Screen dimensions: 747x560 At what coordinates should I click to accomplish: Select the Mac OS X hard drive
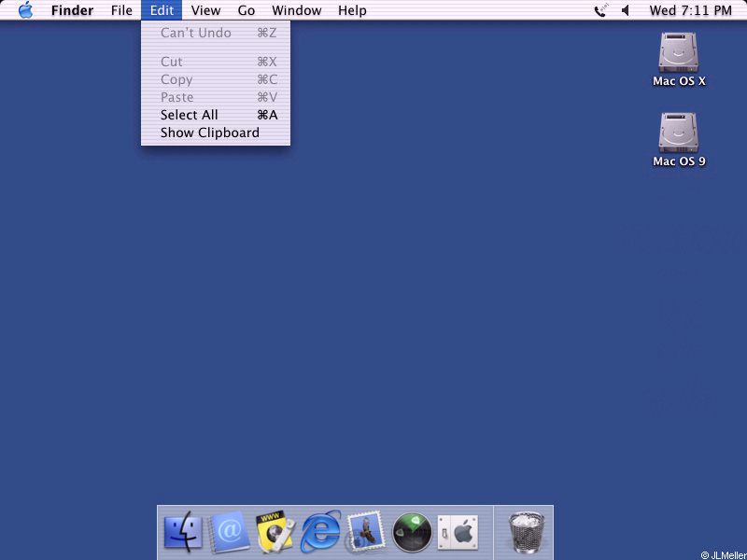(679, 60)
